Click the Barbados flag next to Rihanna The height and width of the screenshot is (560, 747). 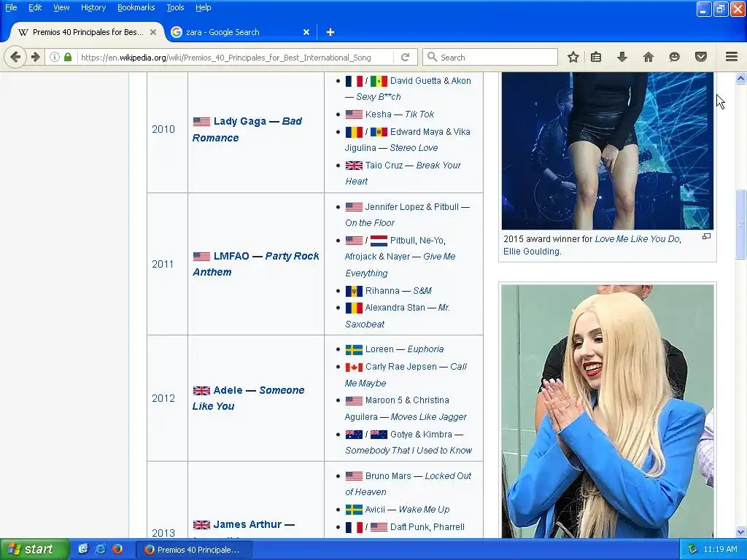354,291
